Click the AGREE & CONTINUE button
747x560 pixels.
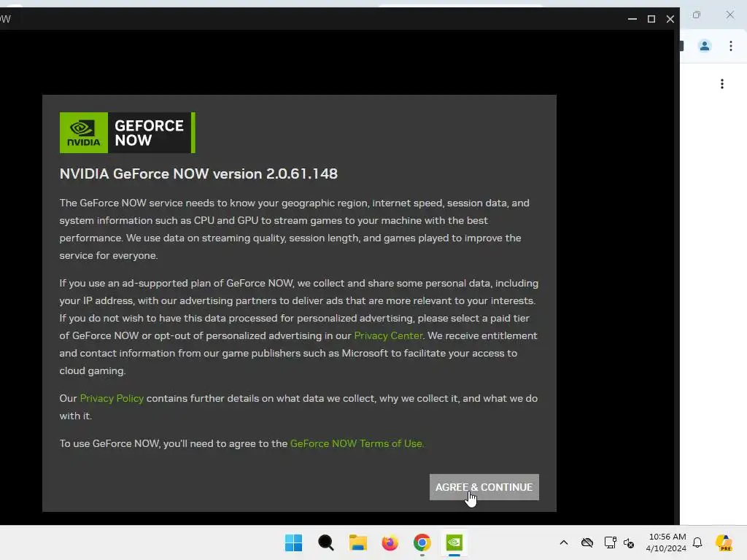[484, 486]
